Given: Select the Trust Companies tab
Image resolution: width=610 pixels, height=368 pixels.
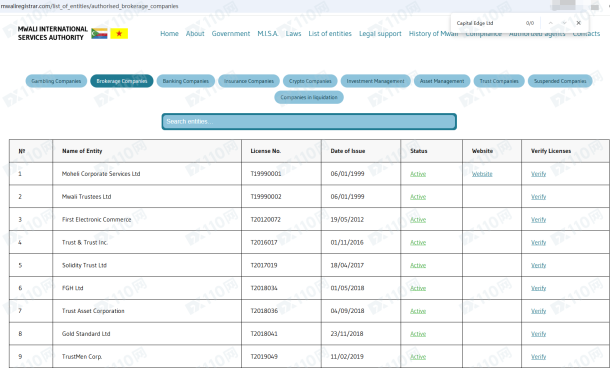Looking at the screenshot, I should tap(499, 81).
